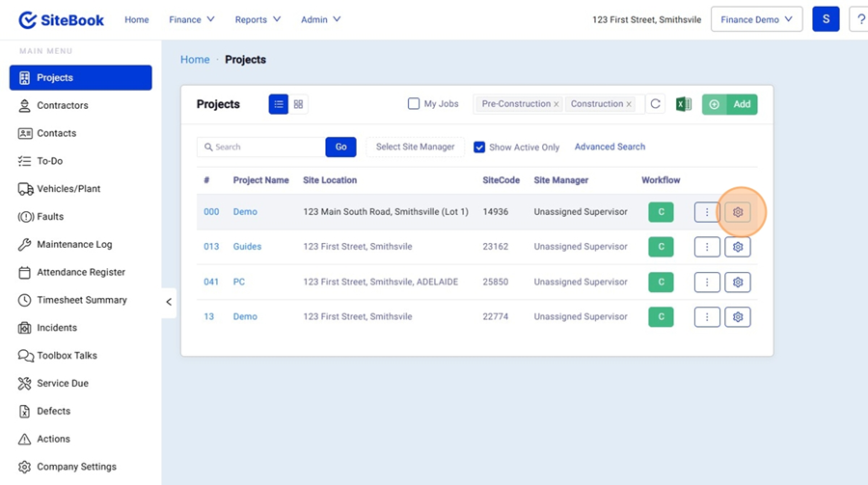Image resolution: width=868 pixels, height=485 pixels.
Task: Click the refresh projects icon
Action: point(656,104)
